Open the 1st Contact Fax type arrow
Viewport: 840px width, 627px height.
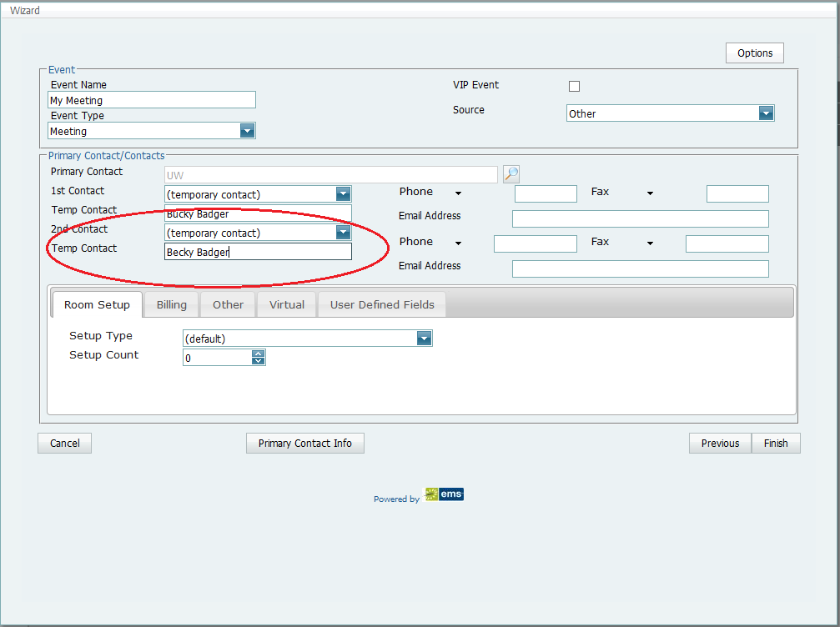click(650, 193)
